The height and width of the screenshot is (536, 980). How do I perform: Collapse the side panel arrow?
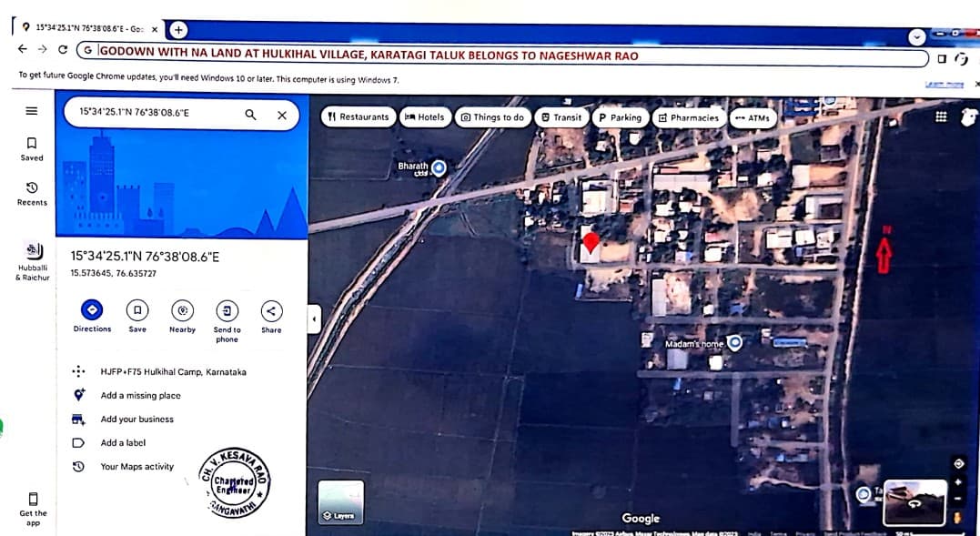314,319
